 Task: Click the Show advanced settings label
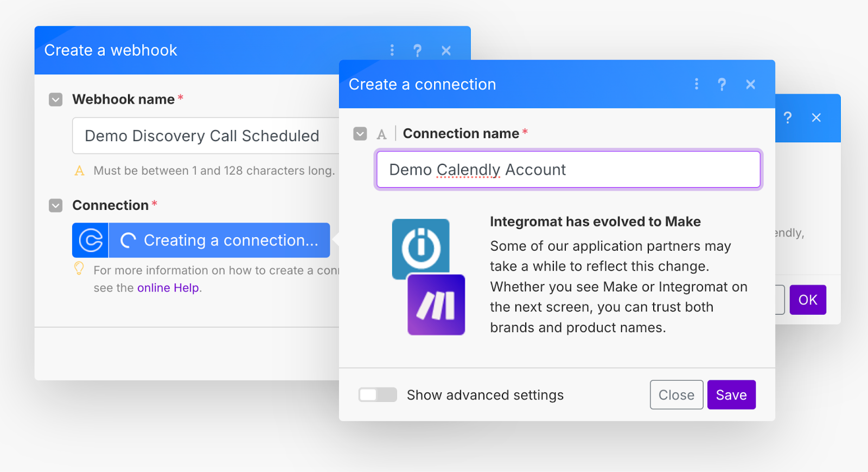[485, 395]
